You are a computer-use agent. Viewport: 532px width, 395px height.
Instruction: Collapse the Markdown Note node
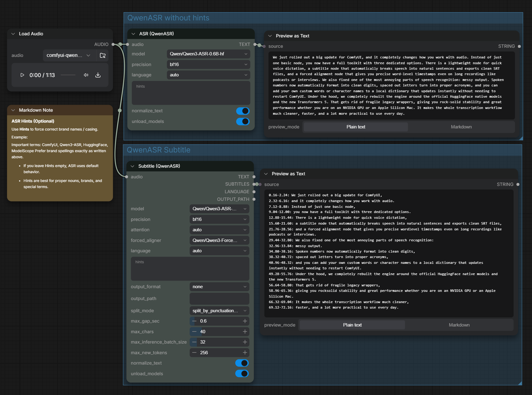tap(13, 110)
